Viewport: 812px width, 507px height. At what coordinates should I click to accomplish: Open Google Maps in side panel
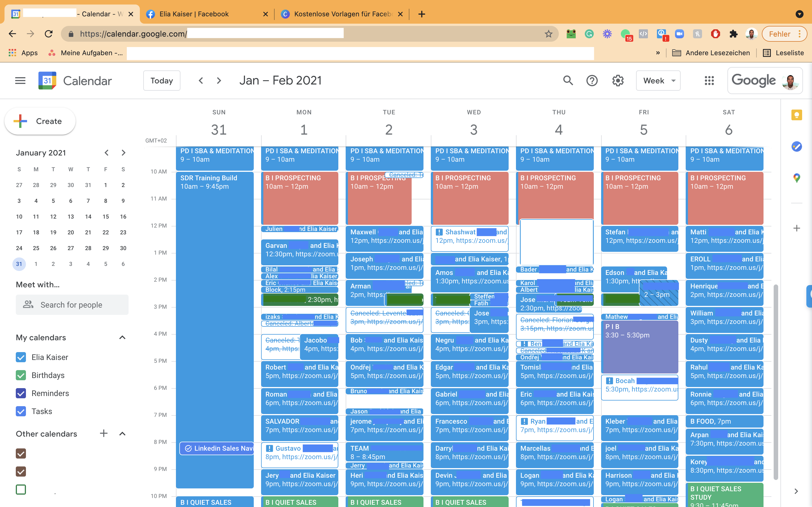(x=796, y=178)
